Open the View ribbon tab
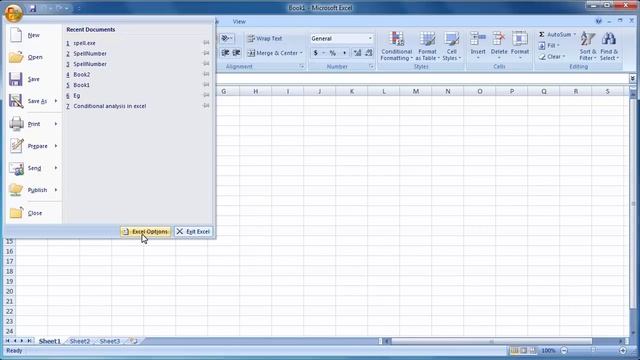640x360 pixels. 239,22
